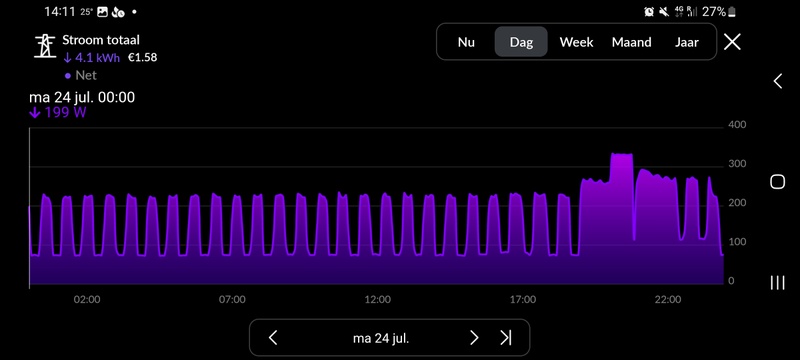This screenshot has height=360, width=800.
Task: Jump to latest day skip-forward icon
Action: (x=506, y=338)
